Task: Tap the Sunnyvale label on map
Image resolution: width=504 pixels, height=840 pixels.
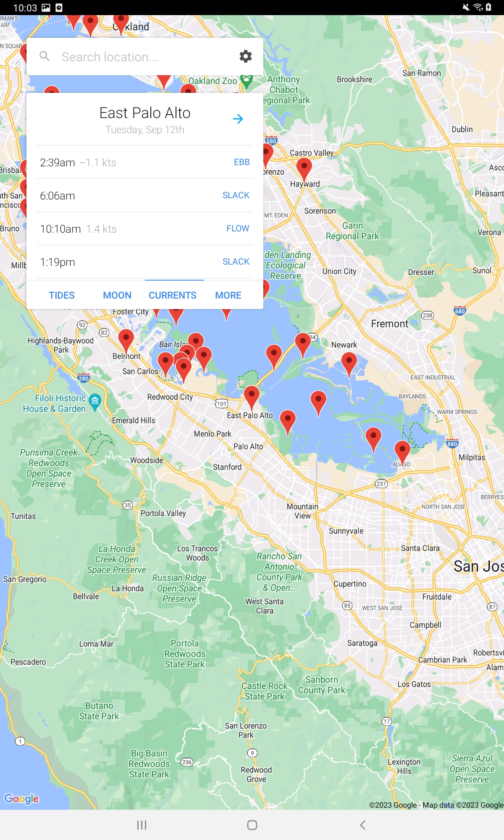Action: coord(346,531)
